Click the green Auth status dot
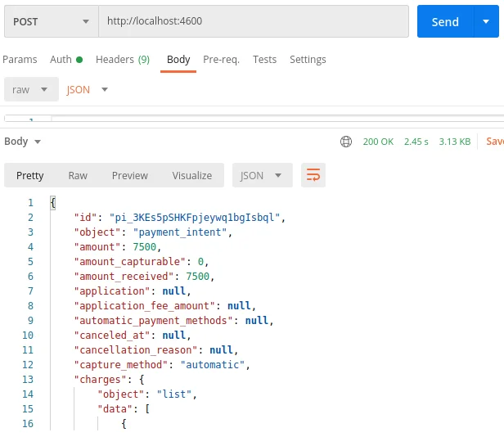 click(x=79, y=60)
